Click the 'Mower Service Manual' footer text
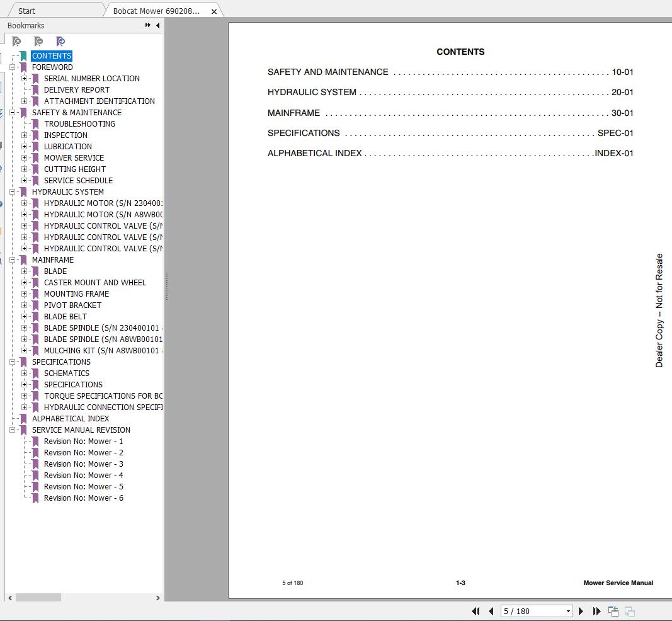 [618, 583]
